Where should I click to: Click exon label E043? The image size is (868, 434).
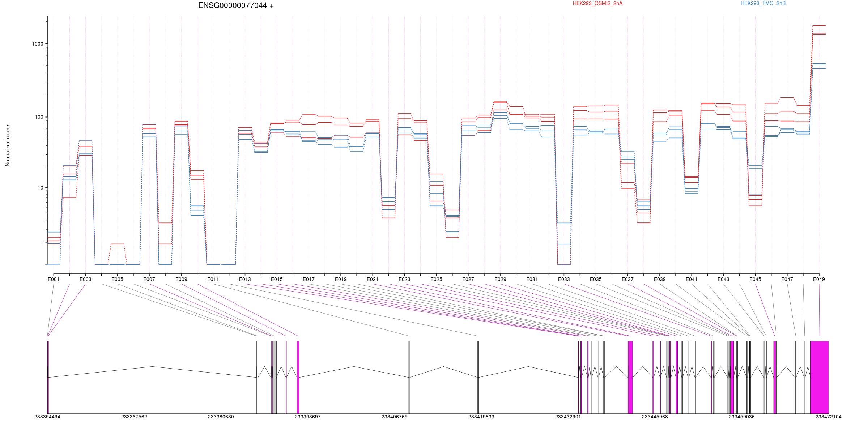(723, 279)
